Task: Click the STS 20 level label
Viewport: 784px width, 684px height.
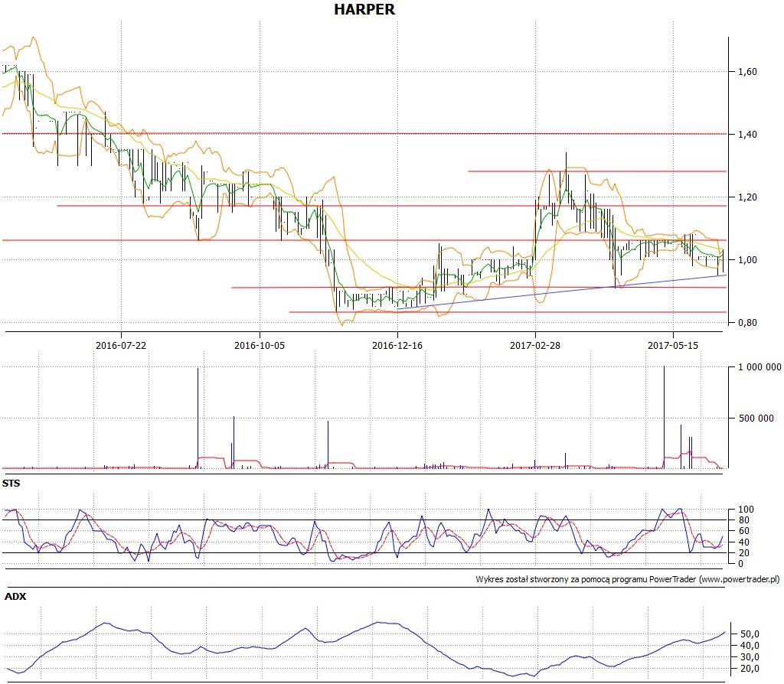Action: tap(744, 552)
